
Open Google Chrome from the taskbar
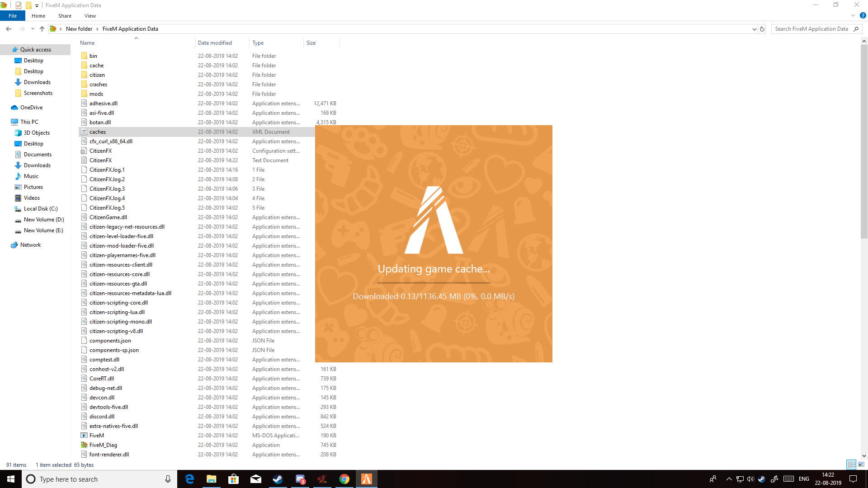coord(344,479)
